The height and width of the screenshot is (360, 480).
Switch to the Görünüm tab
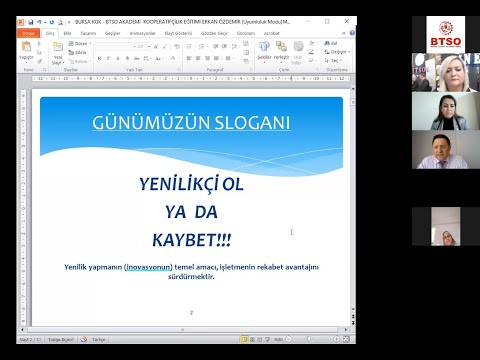246,33
